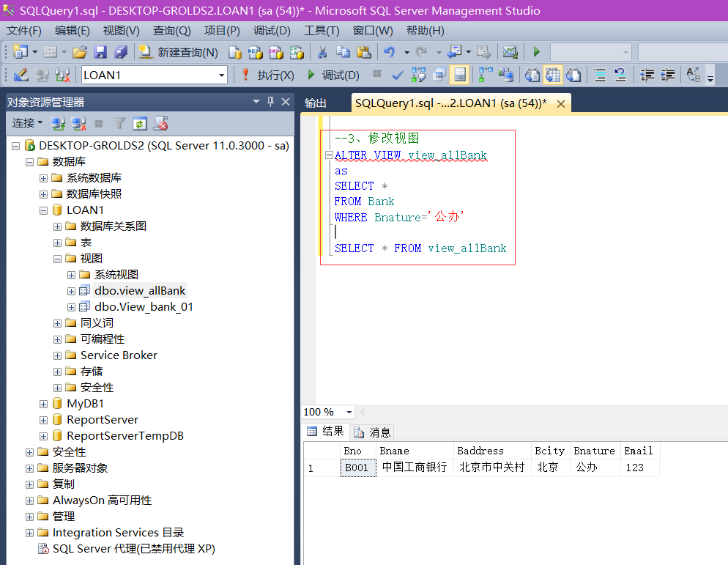
Task: Select the B001 cell in the results grid
Action: point(357,468)
